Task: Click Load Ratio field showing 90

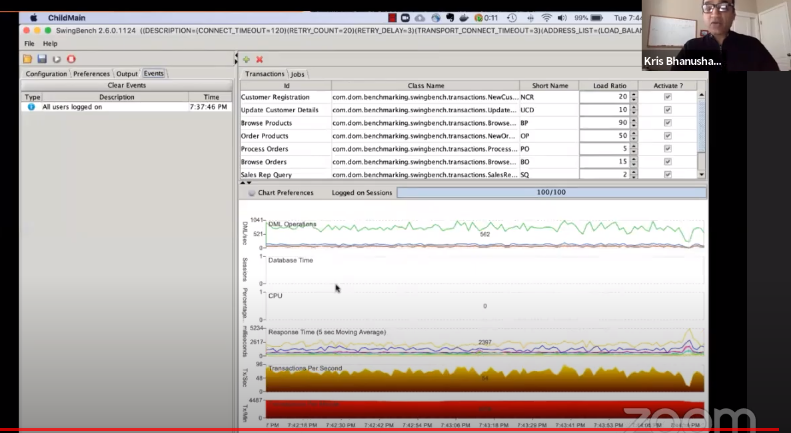Action: point(604,123)
